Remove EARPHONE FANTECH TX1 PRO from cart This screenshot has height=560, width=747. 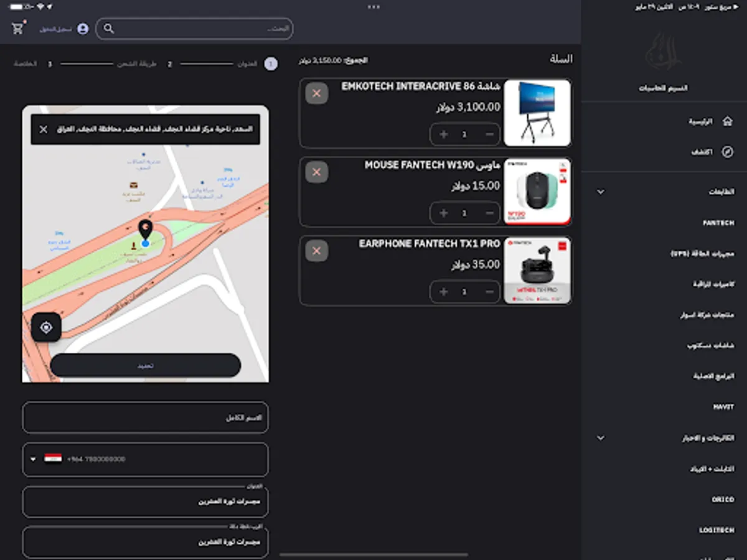(x=317, y=251)
